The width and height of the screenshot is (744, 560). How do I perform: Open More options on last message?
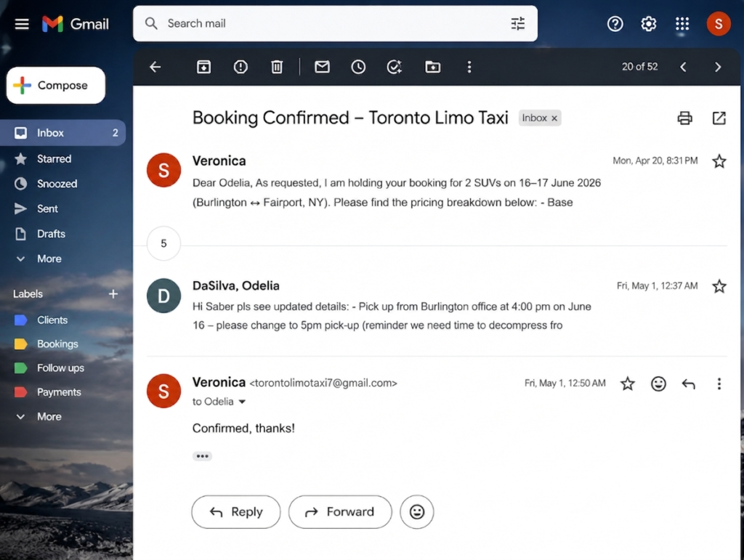[x=719, y=383]
